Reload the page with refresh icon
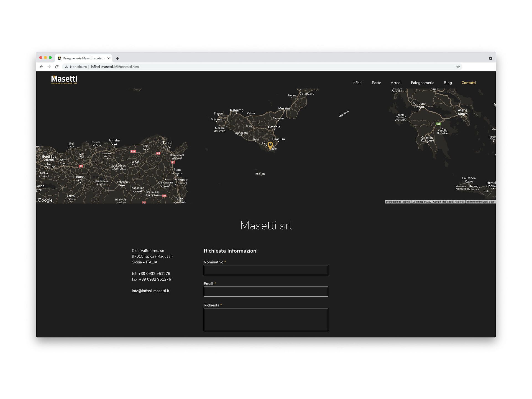The width and height of the screenshot is (532, 399). coord(57,67)
